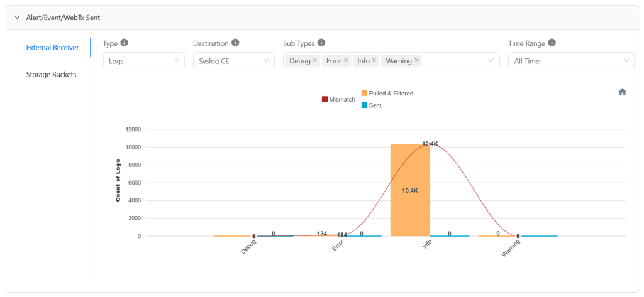Viewport: 644px width, 297px height.
Task: Remove the Info sub type tag
Action: coord(374,60)
